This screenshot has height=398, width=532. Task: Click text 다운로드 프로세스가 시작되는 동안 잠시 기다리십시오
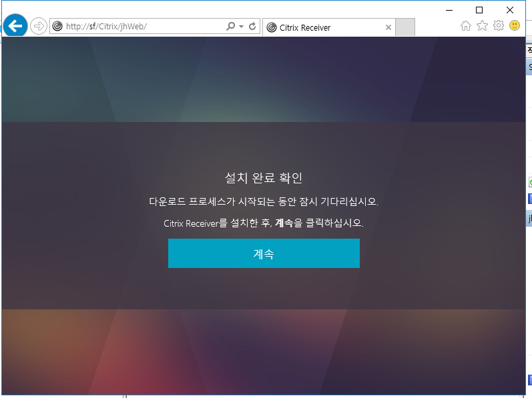point(264,201)
